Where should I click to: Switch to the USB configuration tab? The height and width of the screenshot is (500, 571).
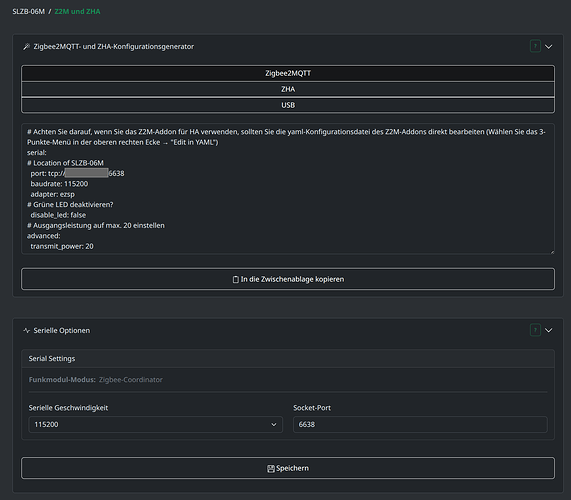pyautogui.click(x=288, y=105)
